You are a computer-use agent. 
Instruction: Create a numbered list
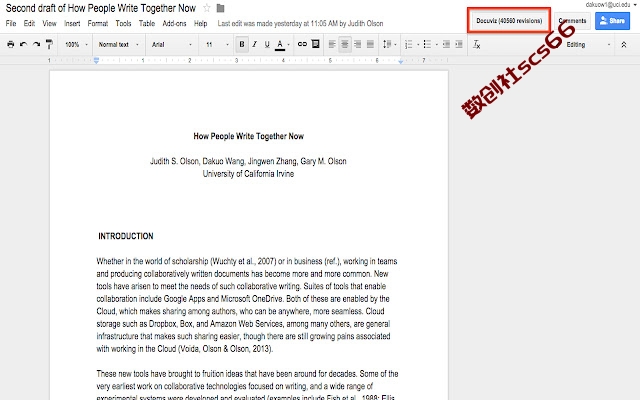(409, 44)
